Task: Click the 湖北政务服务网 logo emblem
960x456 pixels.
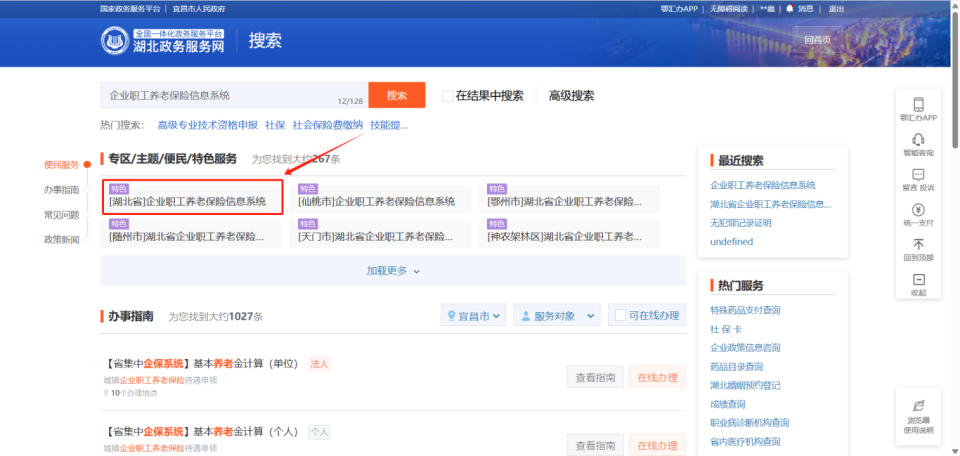Action: (115, 40)
